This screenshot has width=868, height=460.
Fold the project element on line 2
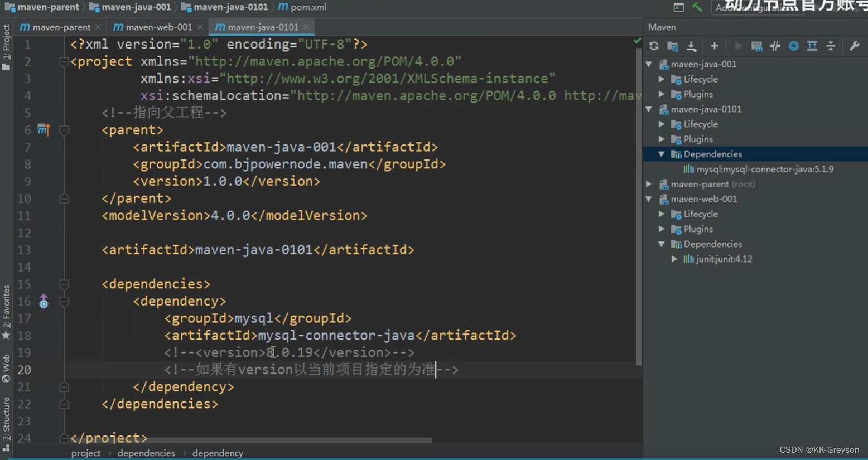pyautogui.click(x=64, y=62)
